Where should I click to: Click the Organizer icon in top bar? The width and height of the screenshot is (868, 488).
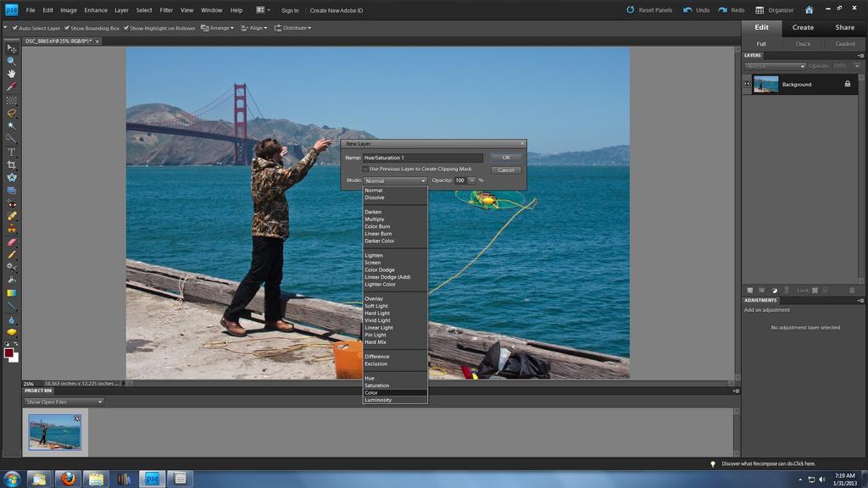click(759, 10)
